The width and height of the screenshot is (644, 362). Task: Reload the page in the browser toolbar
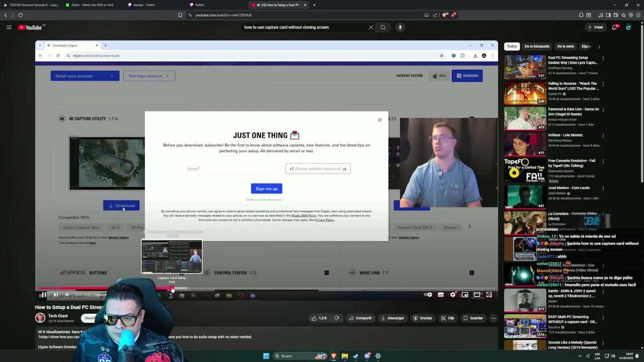click(x=21, y=15)
